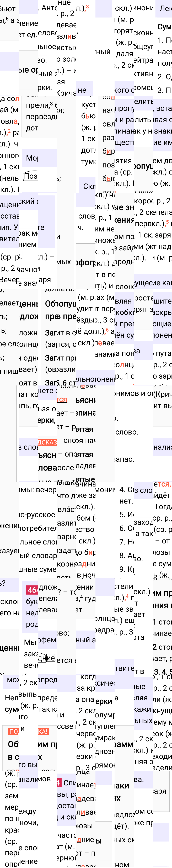Click the text "слово."
This screenshot has height=868, width=172.
click(127, 432)
